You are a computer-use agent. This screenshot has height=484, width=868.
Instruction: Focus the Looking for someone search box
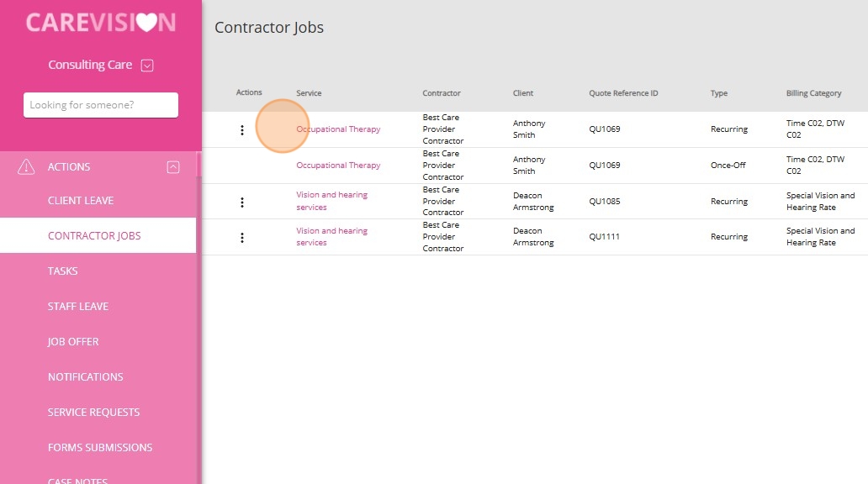point(101,105)
